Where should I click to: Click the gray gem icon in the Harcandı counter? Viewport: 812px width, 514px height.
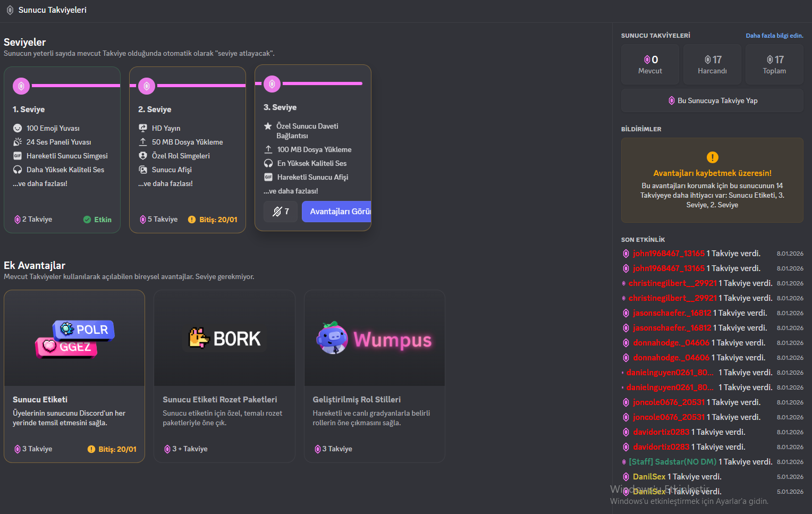tap(708, 60)
